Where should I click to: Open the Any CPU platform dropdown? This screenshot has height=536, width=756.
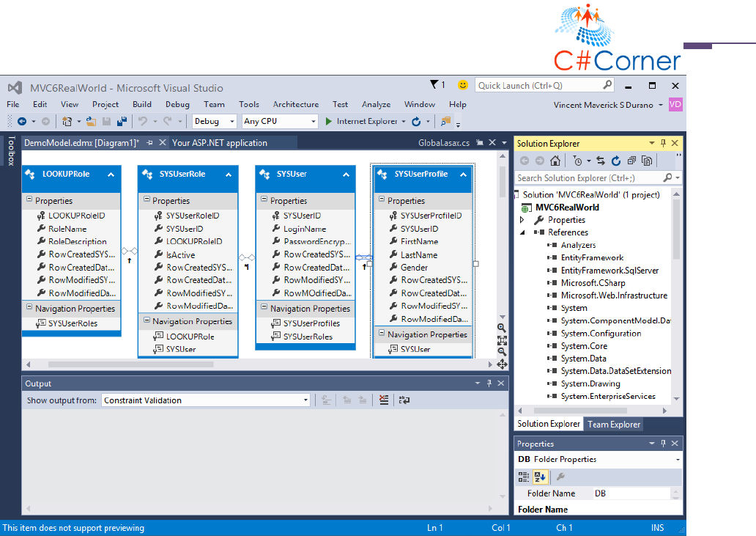(x=314, y=122)
